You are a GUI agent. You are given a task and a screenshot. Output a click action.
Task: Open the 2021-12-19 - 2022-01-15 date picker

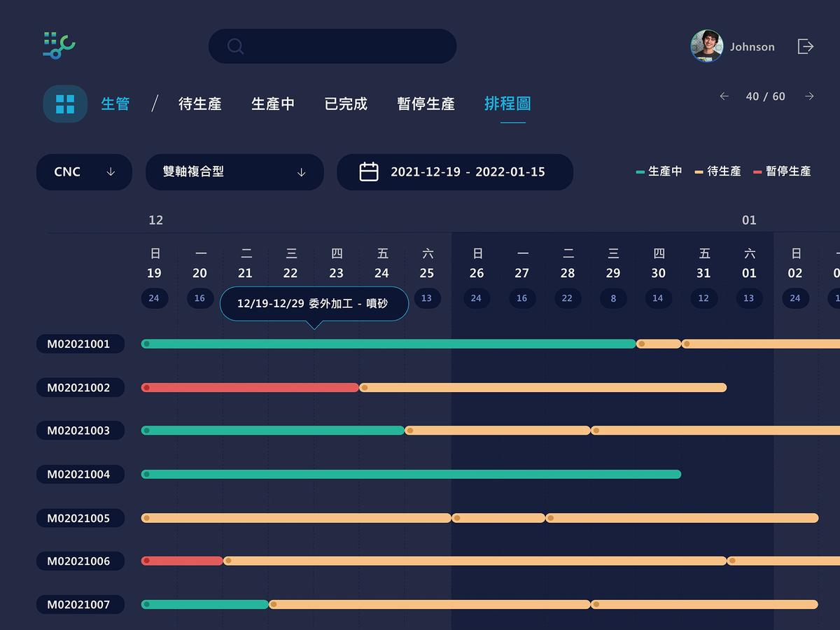tap(467, 172)
